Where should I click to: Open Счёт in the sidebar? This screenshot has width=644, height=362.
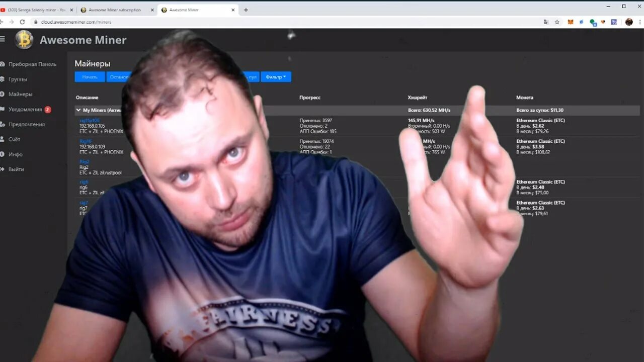(14, 139)
